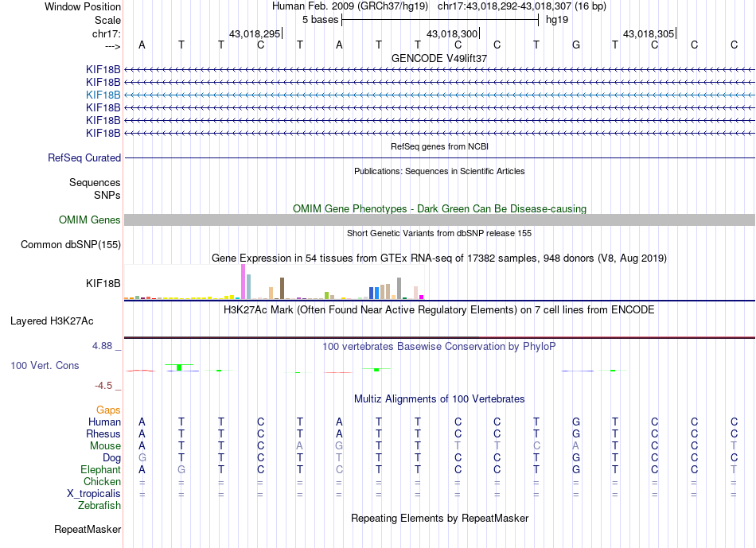
Task: Open the RepeatMasker track label
Action: [x=88, y=529]
